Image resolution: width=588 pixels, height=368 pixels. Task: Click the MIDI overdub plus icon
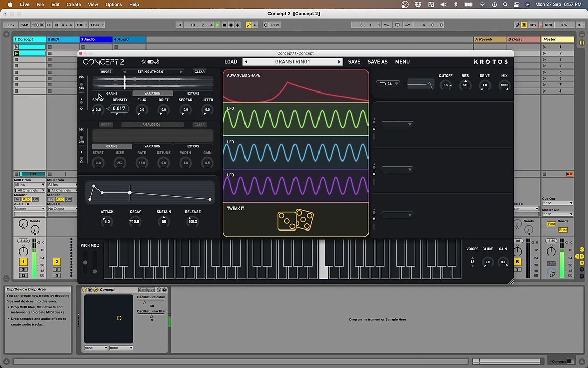(x=238, y=25)
